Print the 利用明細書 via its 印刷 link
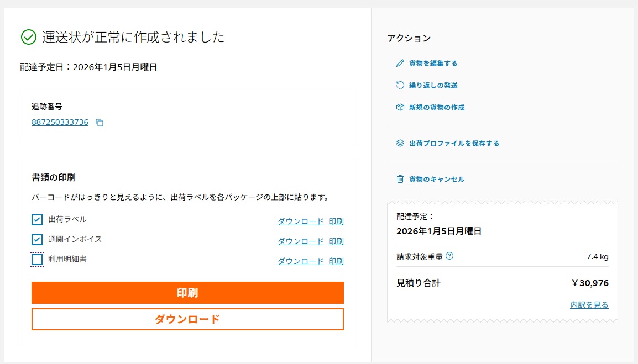Screen dimensions: 638x364 336,261
